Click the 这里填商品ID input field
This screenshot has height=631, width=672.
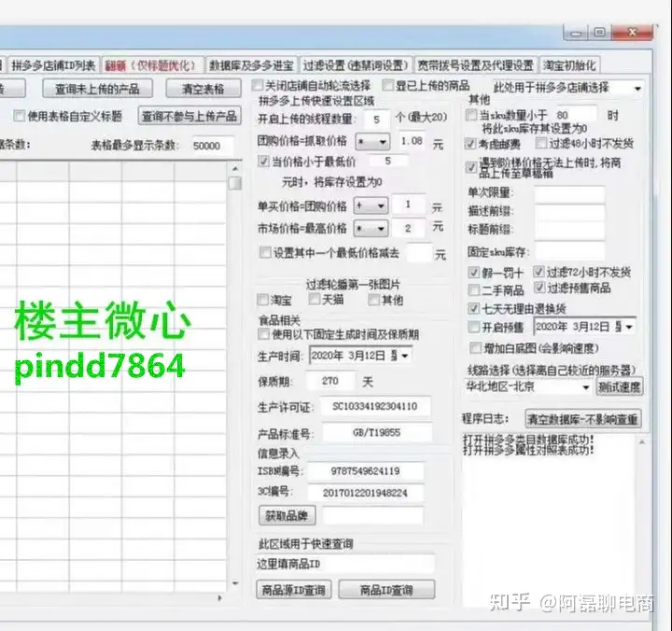(345, 564)
